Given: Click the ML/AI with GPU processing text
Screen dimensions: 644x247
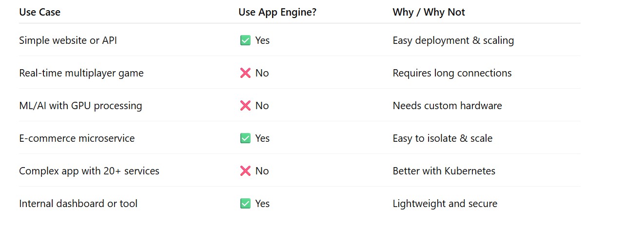Looking at the screenshot, I should pos(80,106).
